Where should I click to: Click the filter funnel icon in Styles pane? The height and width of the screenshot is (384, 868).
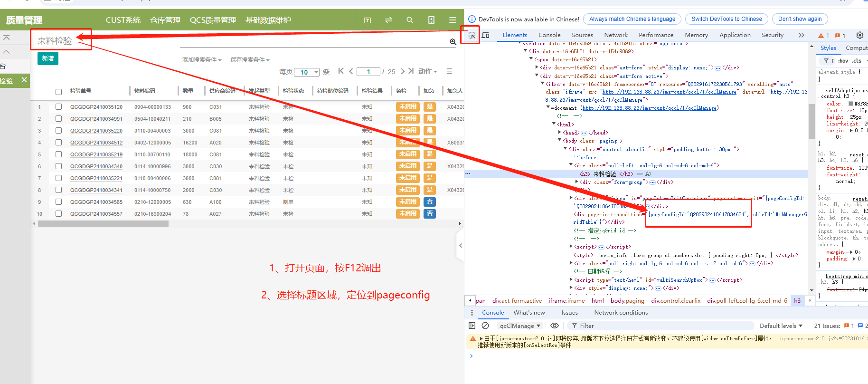[826, 61]
